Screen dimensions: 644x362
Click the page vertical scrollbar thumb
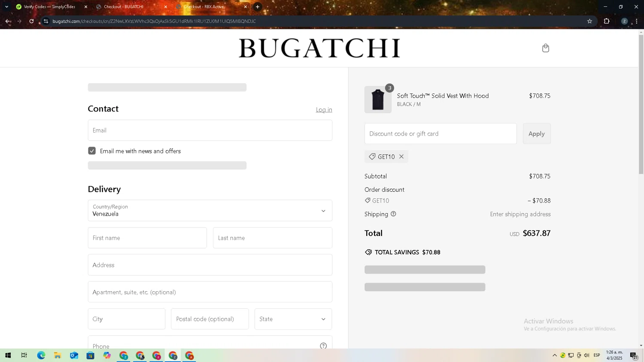point(641,104)
